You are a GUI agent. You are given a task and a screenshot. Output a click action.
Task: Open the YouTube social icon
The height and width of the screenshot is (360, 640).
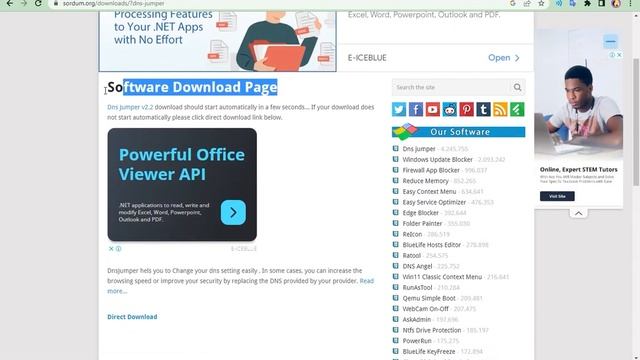click(x=433, y=109)
